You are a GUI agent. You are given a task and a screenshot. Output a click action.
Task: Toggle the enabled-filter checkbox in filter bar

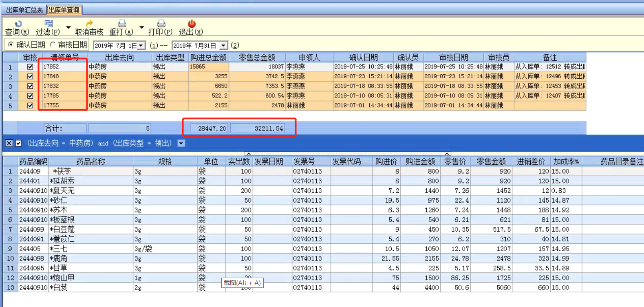pos(18,143)
